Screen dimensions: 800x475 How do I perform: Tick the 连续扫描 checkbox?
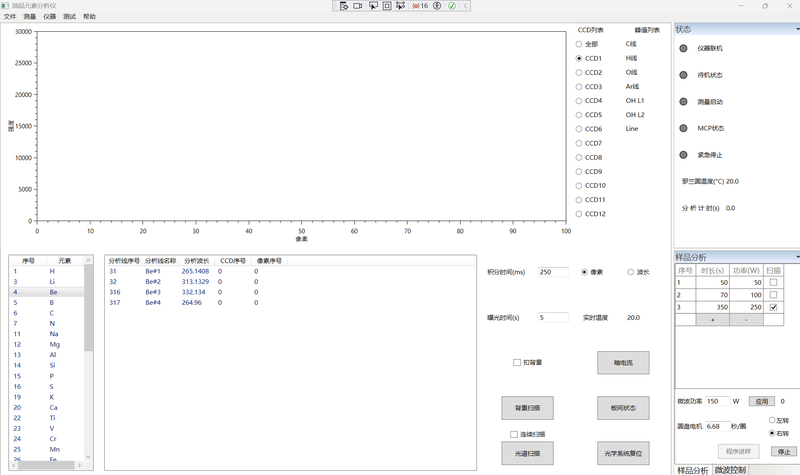tap(514, 434)
